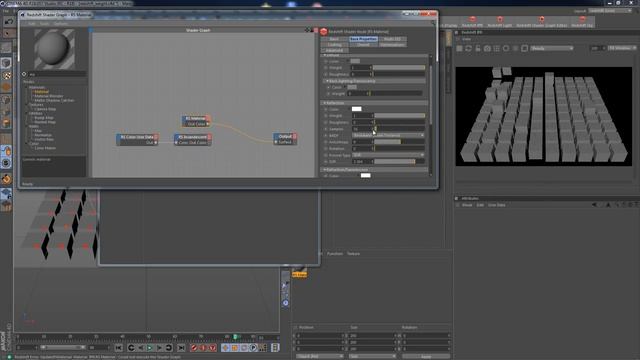
Task: Select Bump Map node entry
Action: click(44, 118)
